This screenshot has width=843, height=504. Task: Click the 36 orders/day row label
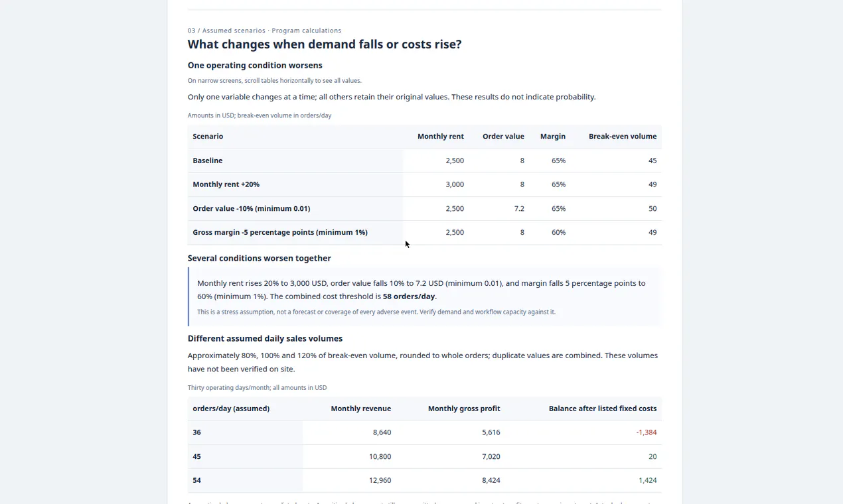coord(196,432)
